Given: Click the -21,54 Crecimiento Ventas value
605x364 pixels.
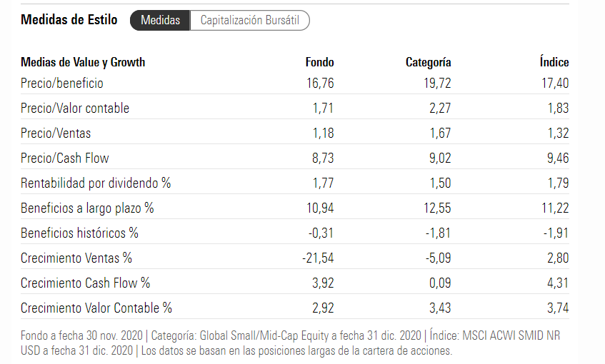Looking at the screenshot, I should (x=318, y=258).
